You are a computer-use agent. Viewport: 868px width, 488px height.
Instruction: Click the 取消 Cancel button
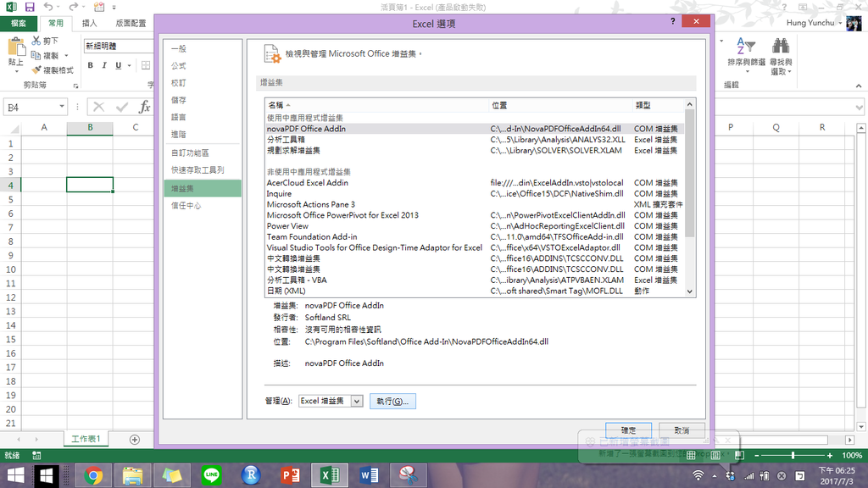[x=682, y=430]
